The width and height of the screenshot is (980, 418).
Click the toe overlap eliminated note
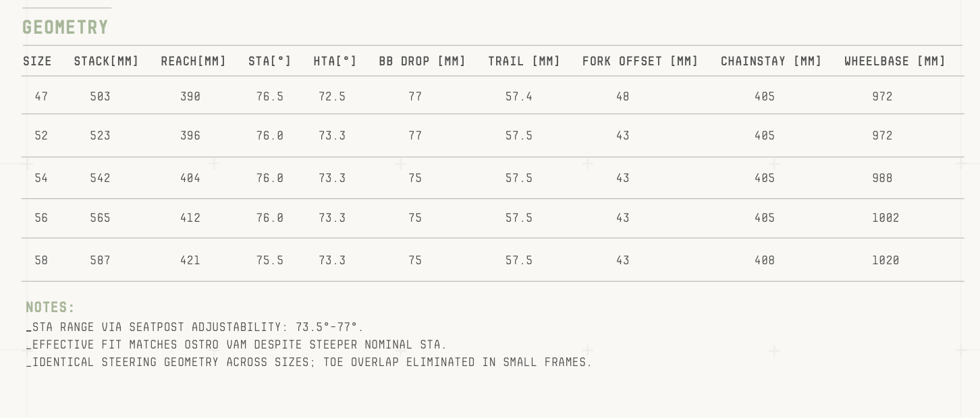[x=309, y=362]
